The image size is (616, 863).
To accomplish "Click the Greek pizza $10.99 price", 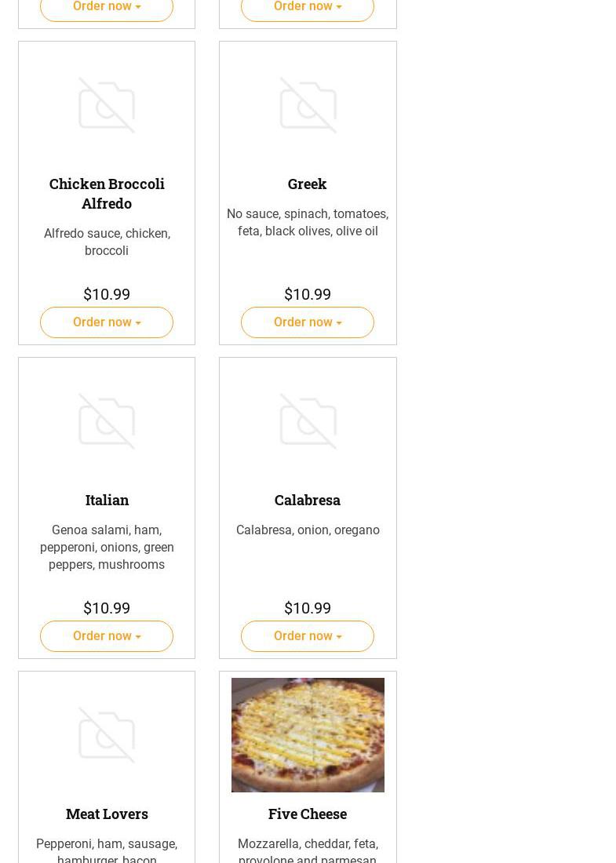I will tap(308, 294).
